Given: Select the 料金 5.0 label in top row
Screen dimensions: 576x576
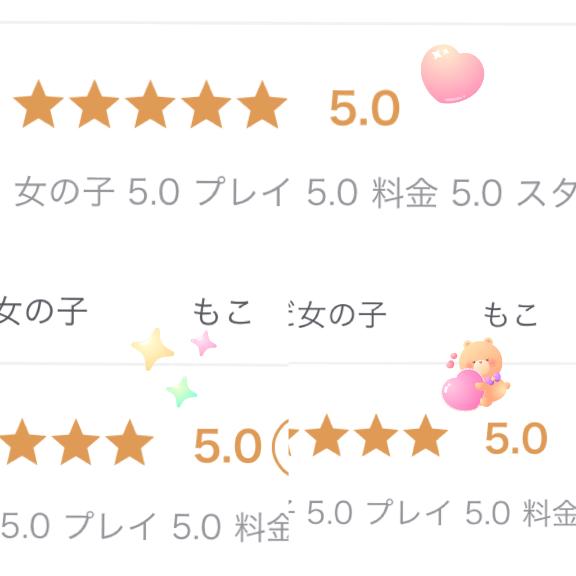Looking at the screenshot, I should tap(437, 192).
